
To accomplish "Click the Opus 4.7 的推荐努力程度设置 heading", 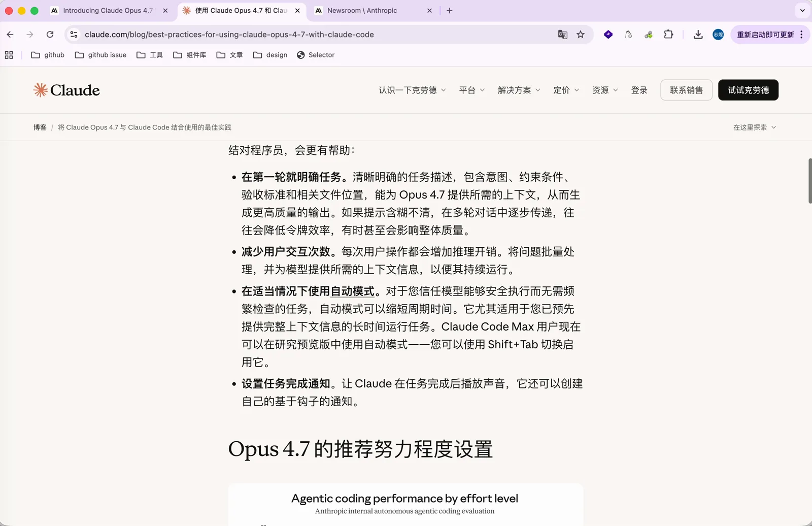I will 360,449.
